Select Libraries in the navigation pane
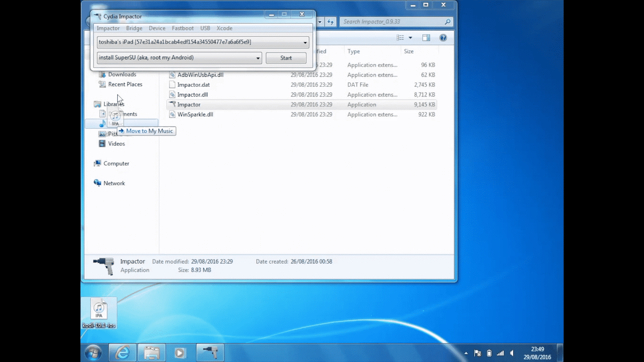644x362 pixels. (114, 104)
